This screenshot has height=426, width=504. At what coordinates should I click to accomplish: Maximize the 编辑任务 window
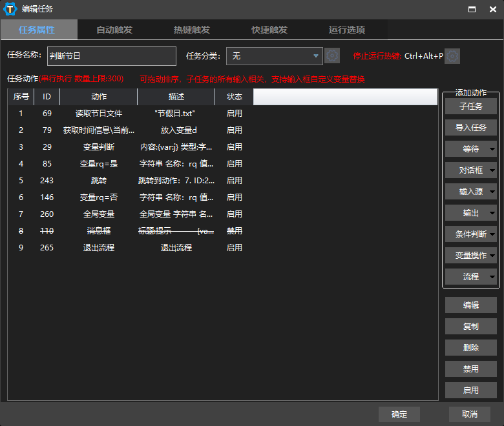[x=472, y=9]
